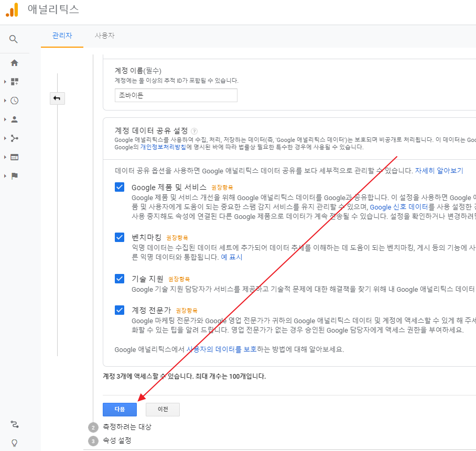Image resolution: width=476 pixels, height=451 pixels.
Task: Toggle the 기술 지원 checkbox
Action: (x=120, y=279)
